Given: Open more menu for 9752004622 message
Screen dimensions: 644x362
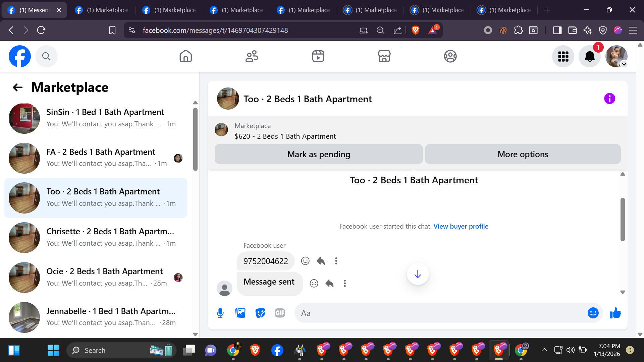Looking at the screenshot, I should (336, 261).
